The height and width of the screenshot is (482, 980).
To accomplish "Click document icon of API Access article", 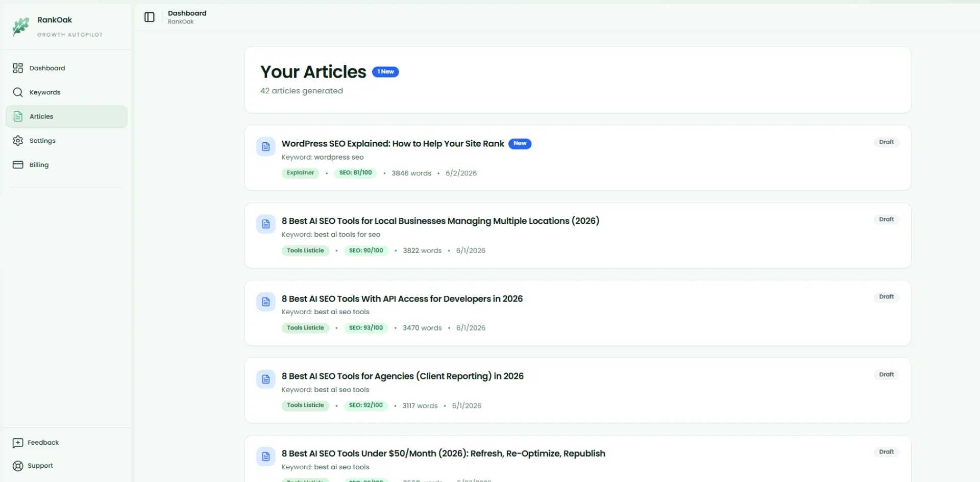I will 266,302.
